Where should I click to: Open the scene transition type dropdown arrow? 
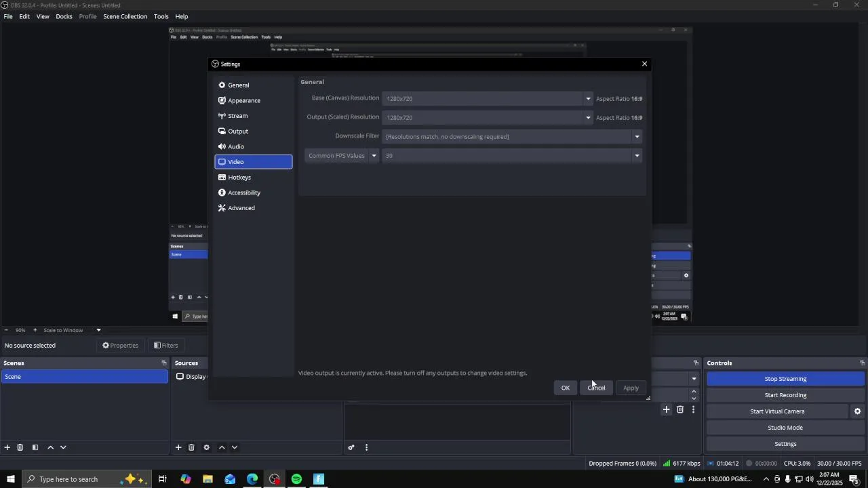coord(694,379)
